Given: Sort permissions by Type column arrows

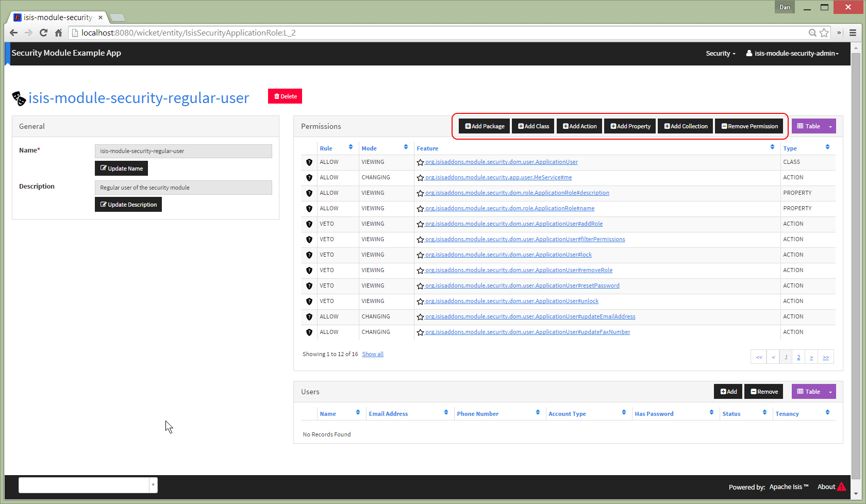Looking at the screenshot, I should click(x=827, y=147).
